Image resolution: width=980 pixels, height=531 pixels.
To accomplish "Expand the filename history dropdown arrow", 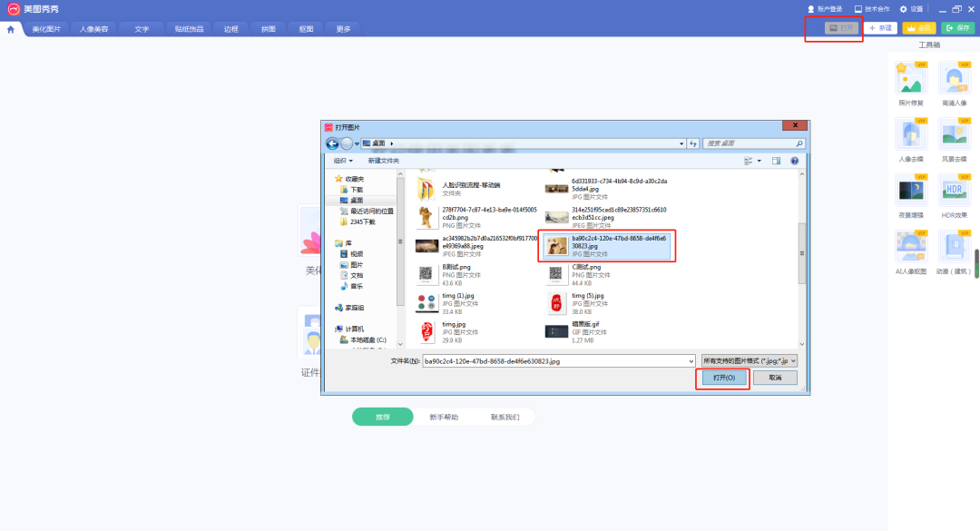I will pyautogui.click(x=691, y=361).
